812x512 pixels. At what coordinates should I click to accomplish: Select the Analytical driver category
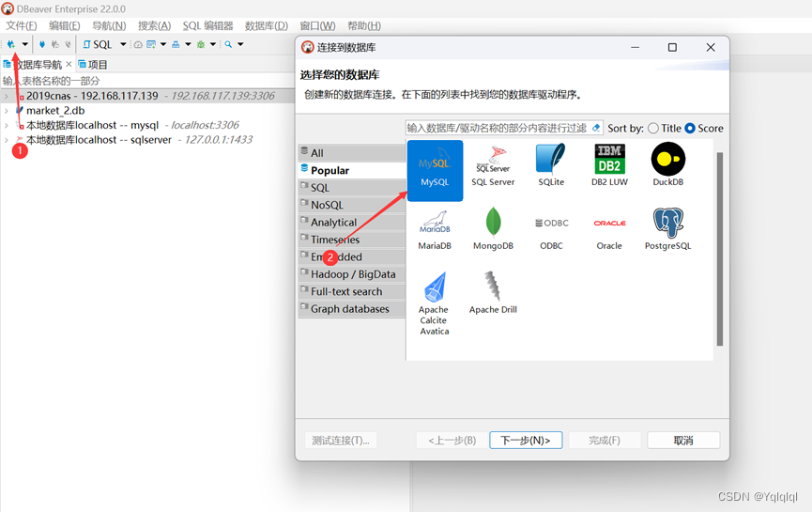coord(352,223)
